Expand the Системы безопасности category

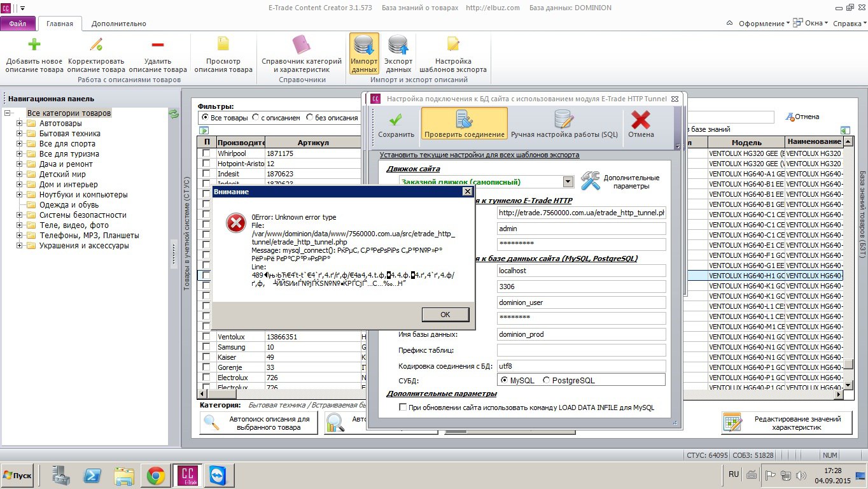[20, 215]
